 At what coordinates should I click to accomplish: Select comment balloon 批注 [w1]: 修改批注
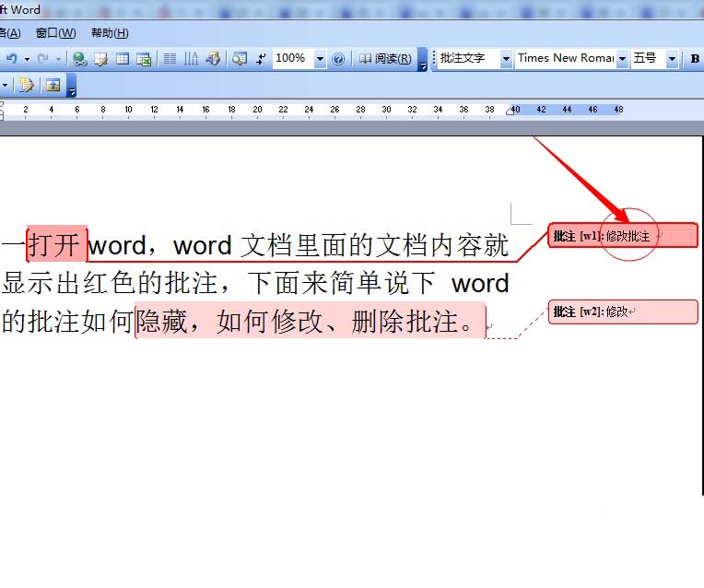tap(623, 235)
